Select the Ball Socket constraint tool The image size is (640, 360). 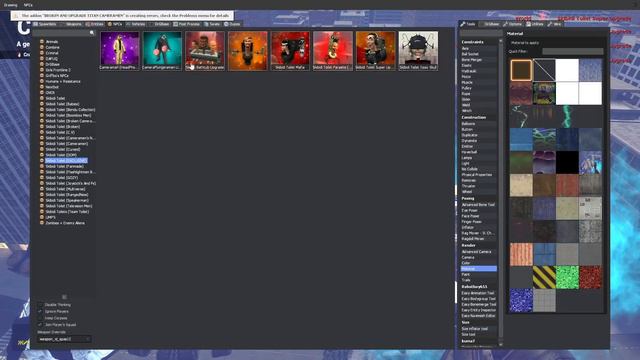(x=471, y=54)
